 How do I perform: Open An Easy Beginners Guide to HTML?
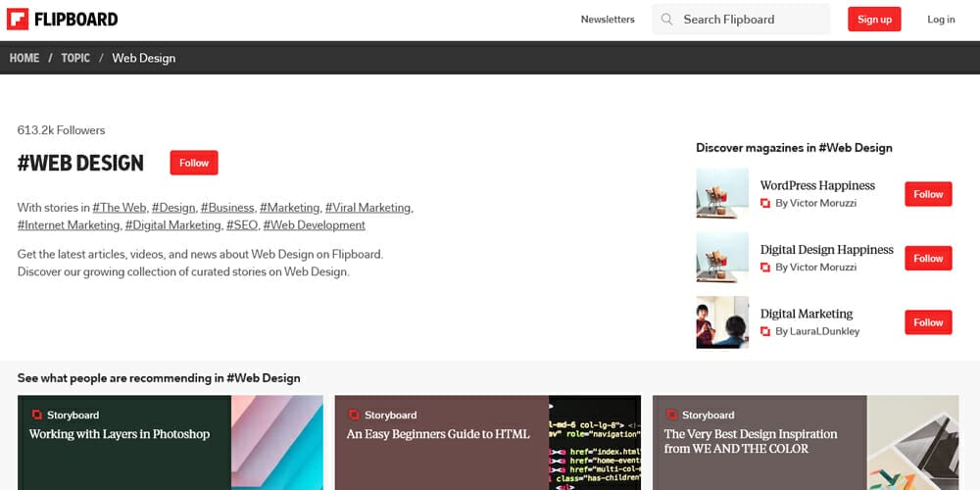pos(438,434)
